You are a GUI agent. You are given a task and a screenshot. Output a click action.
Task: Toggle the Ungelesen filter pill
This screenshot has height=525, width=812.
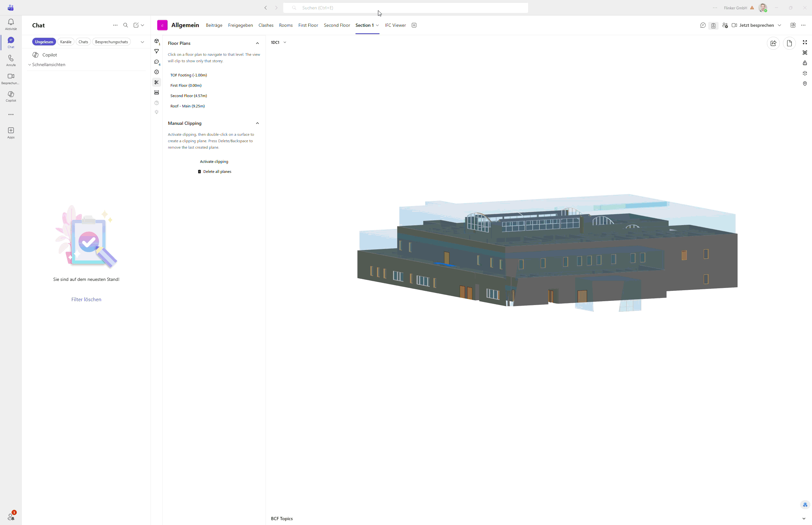click(44, 42)
